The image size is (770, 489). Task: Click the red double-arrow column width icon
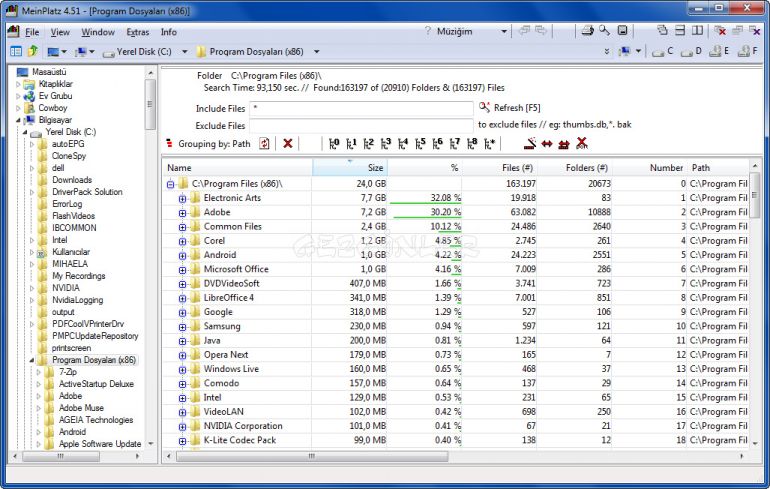tap(547, 143)
